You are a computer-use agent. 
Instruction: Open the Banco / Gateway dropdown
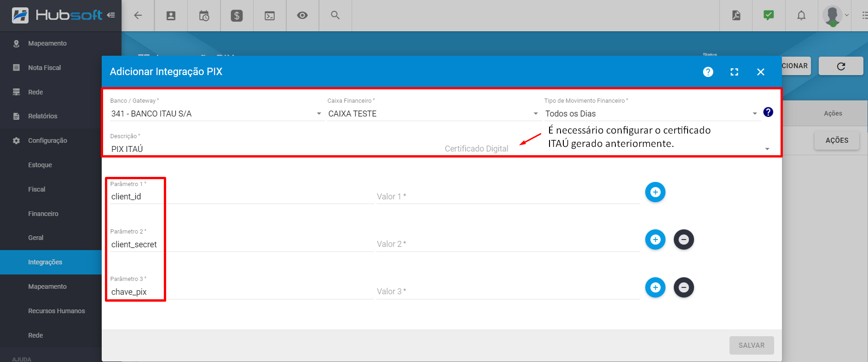point(216,113)
